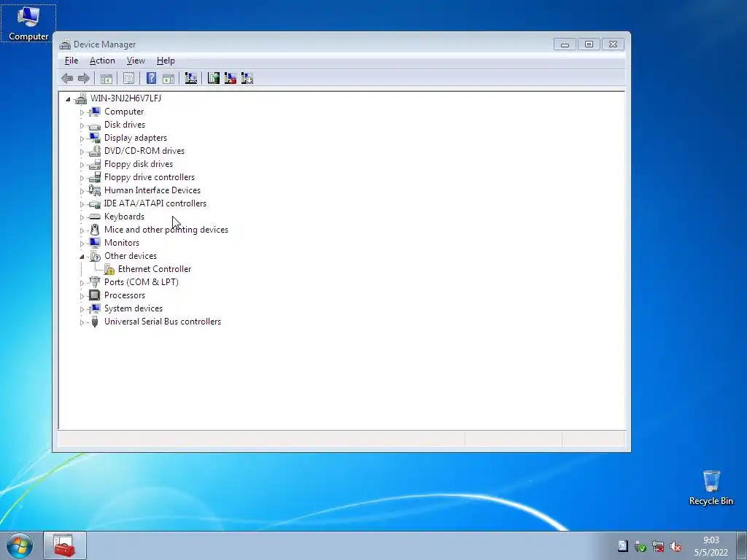The image size is (747, 560).
Task: Expand the DVD/CD-ROM drives arrow
Action: pos(82,152)
